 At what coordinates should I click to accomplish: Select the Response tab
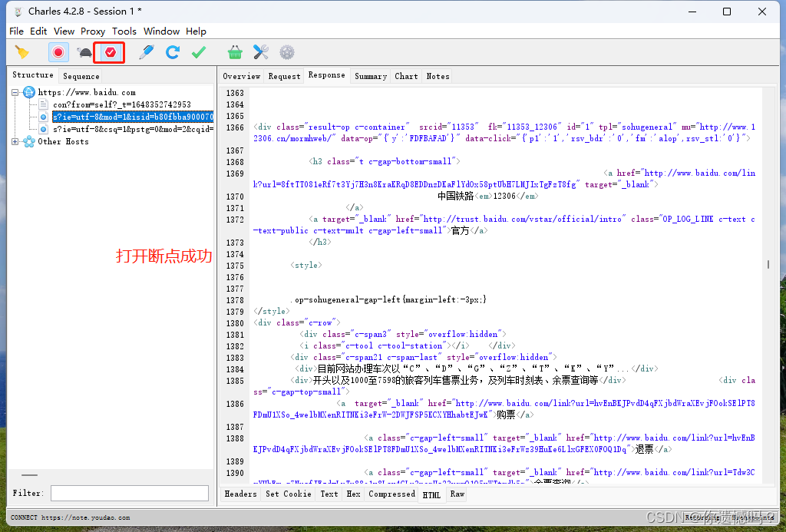click(326, 74)
